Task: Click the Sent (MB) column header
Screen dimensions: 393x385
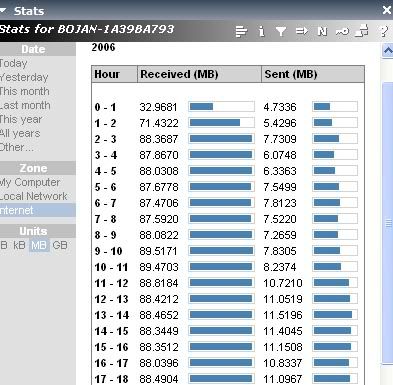Action: [313, 74]
